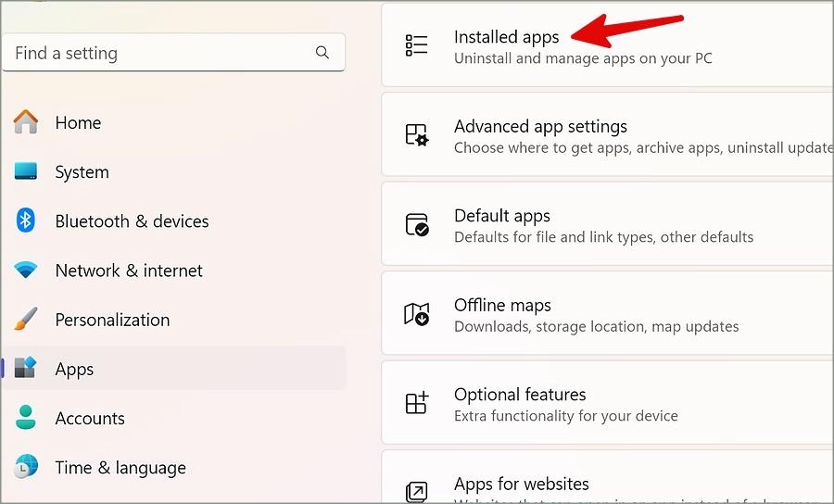Click the magnifier search icon
The width and height of the screenshot is (834, 504).
pyautogui.click(x=322, y=52)
